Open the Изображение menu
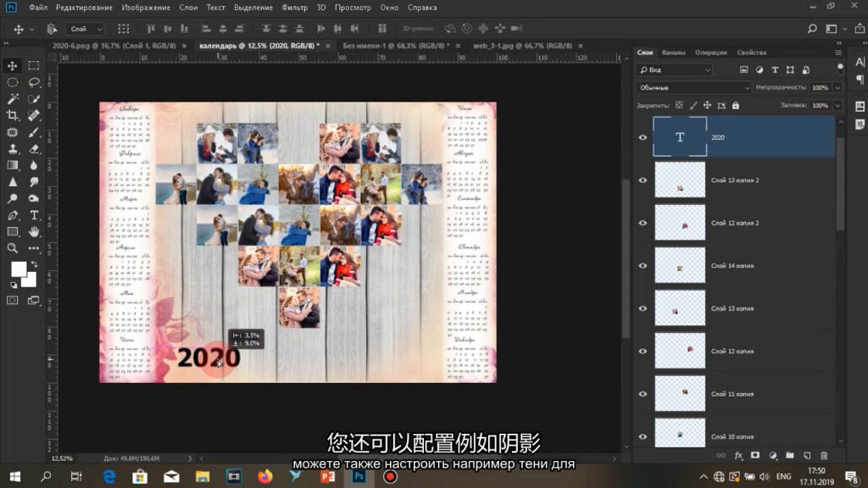868x488 pixels. click(x=146, y=8)
